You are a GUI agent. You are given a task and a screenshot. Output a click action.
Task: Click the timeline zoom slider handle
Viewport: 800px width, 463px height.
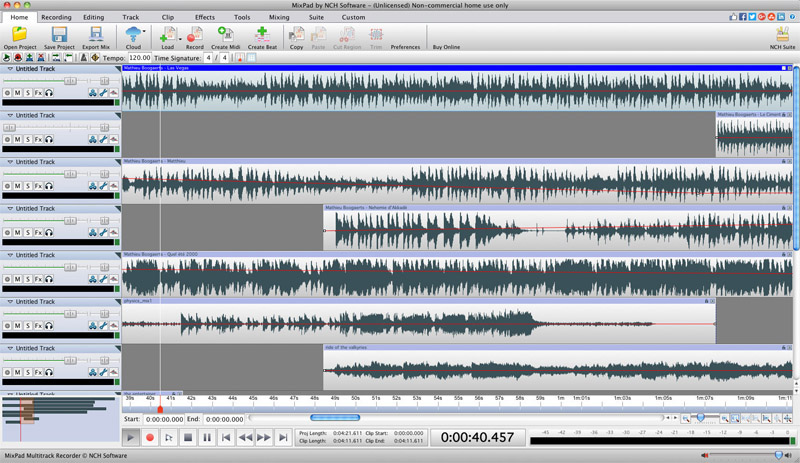[x=701, y=418]
